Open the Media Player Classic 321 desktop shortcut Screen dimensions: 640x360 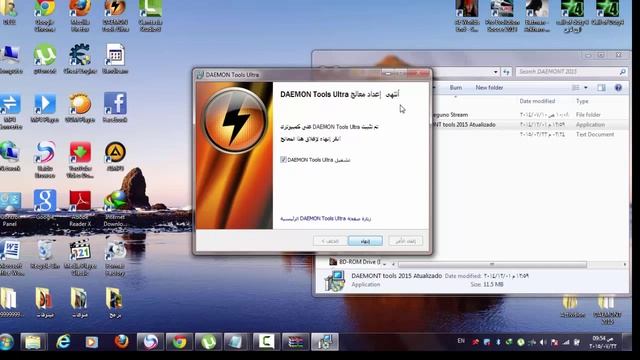[x=80, y=257]
